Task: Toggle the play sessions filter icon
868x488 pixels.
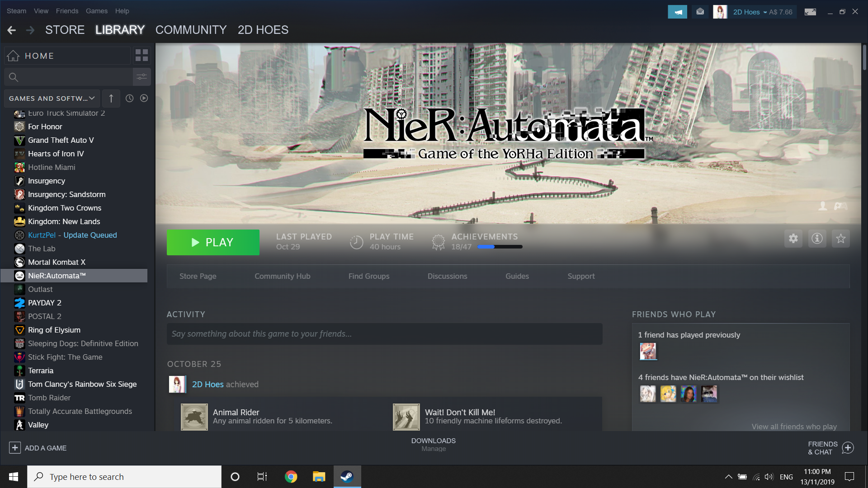Action: [144, 98]
